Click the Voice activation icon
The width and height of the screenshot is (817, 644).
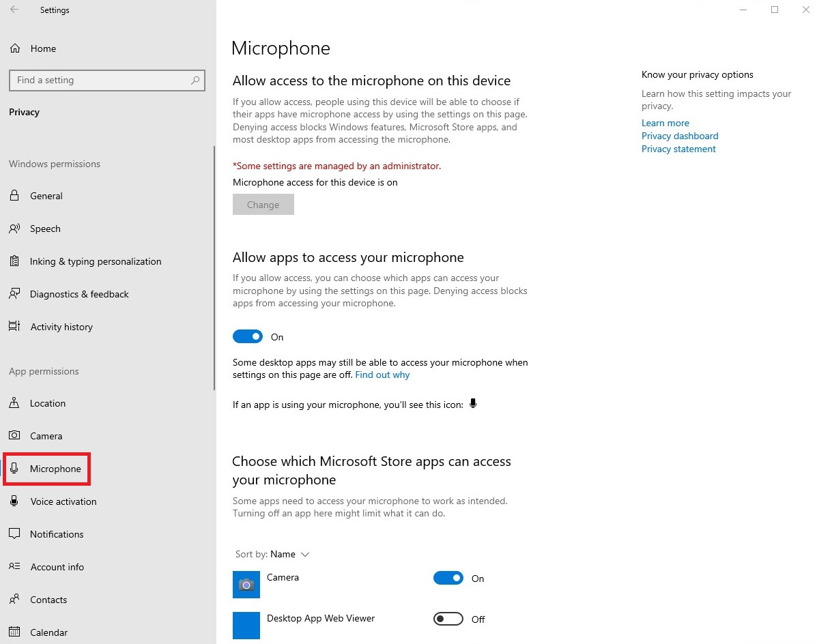[x=14, y=501]
